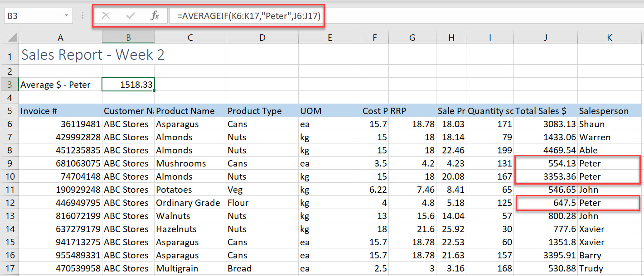Click the Cancel (X) icon in formula bar
Screen dimensions: 644x276
[x=106, y=16]
